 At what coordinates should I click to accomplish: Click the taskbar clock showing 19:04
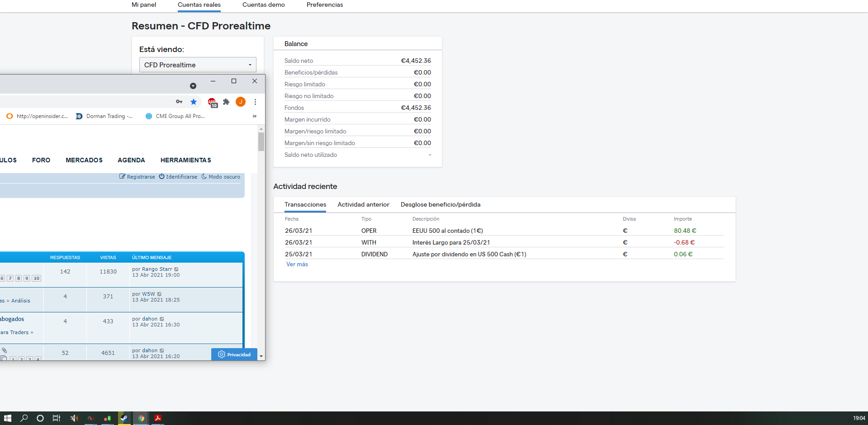[x=859, y=418]
